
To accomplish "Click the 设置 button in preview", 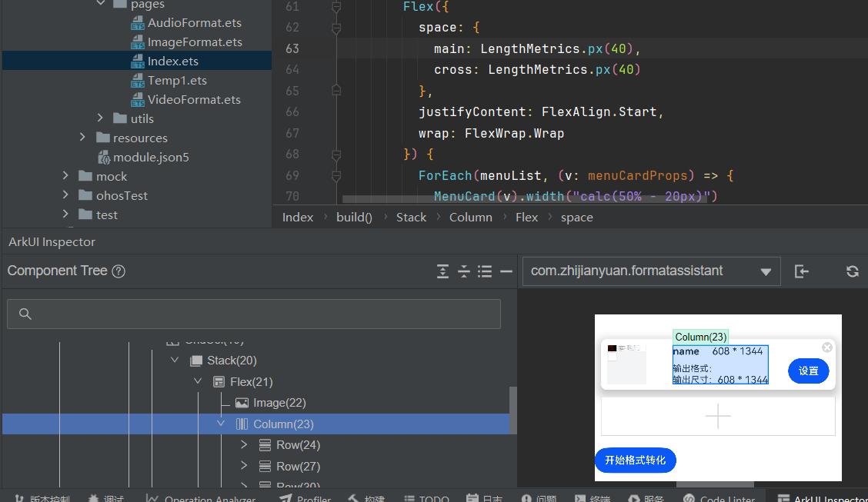I will click(808, 371).
